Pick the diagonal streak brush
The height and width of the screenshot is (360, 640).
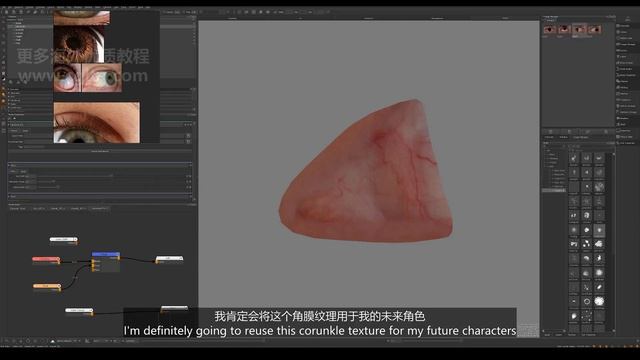tap(599, 287)
